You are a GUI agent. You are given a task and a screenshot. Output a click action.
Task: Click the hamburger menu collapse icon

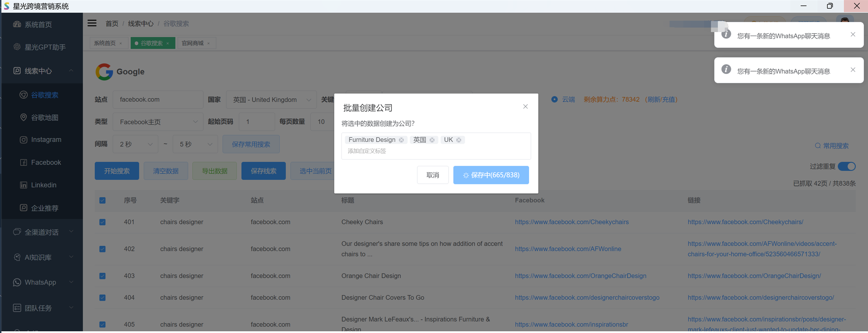tap(92, 23)
